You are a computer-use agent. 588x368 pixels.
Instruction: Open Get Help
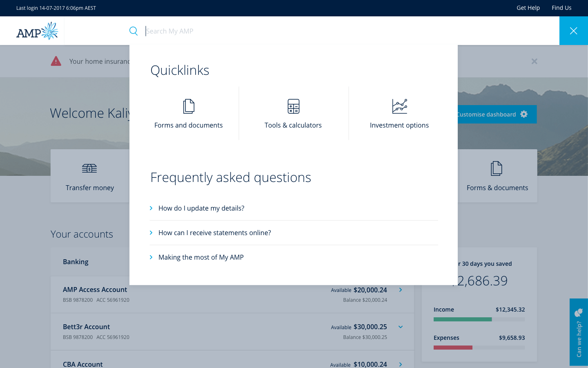(x=528, y=8)
